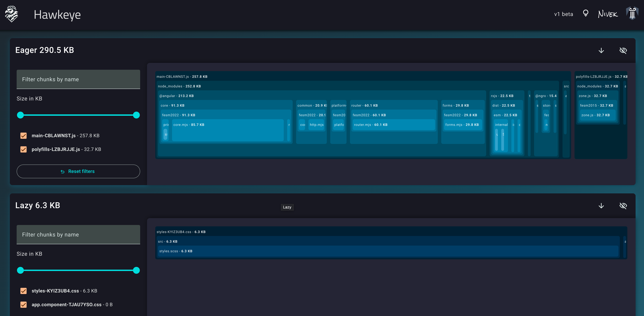Collapse the Lazy section with down arrow
644x316 pixels.
pyautogui.click(x=601, y=206)
